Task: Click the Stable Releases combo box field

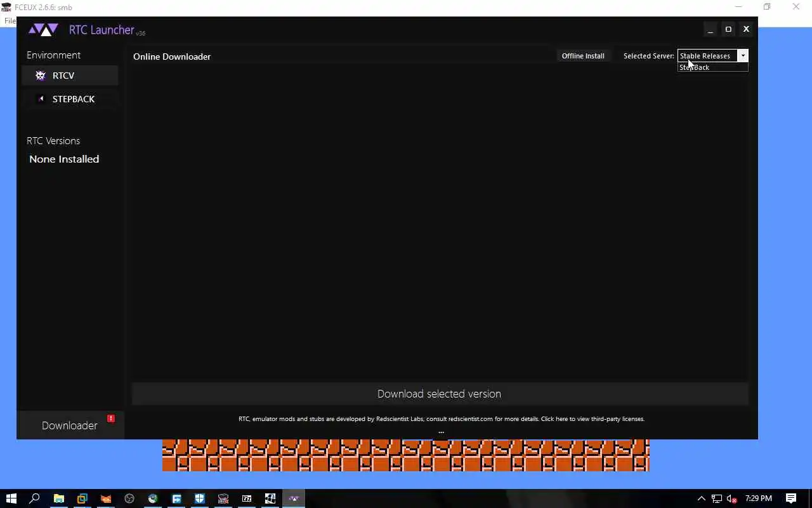Action: [x=707, y=56]
